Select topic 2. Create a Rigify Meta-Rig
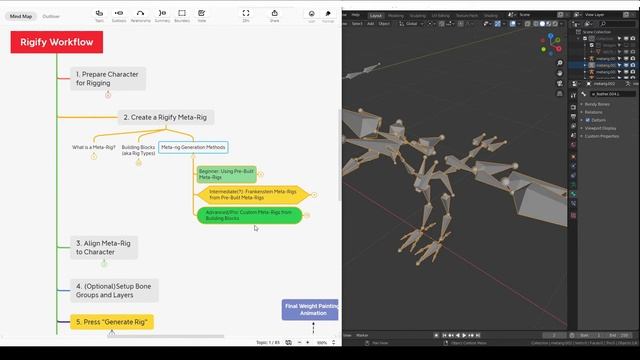This screenshot has height=360, width=640. [165, 117]
